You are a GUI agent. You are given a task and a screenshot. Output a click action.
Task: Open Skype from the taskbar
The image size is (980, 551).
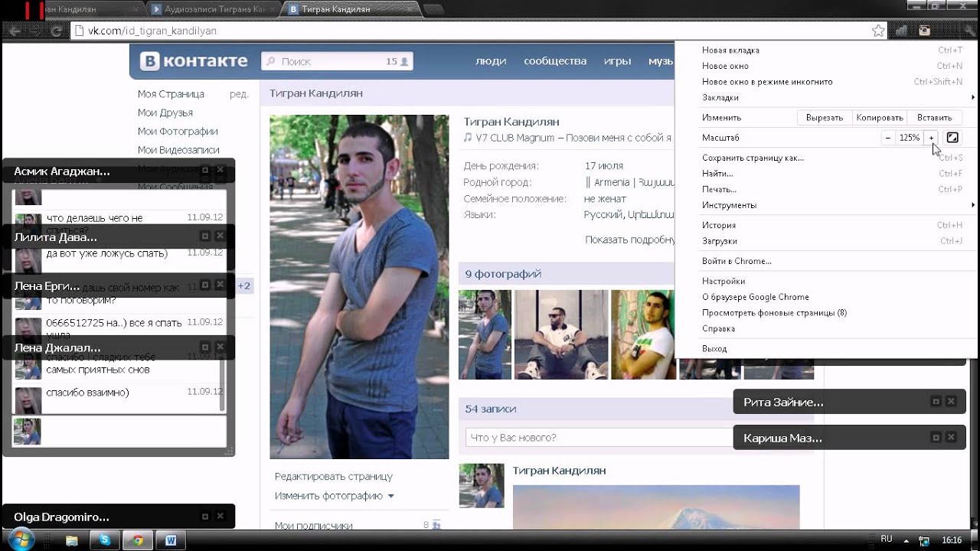click(x=105, y=540)
